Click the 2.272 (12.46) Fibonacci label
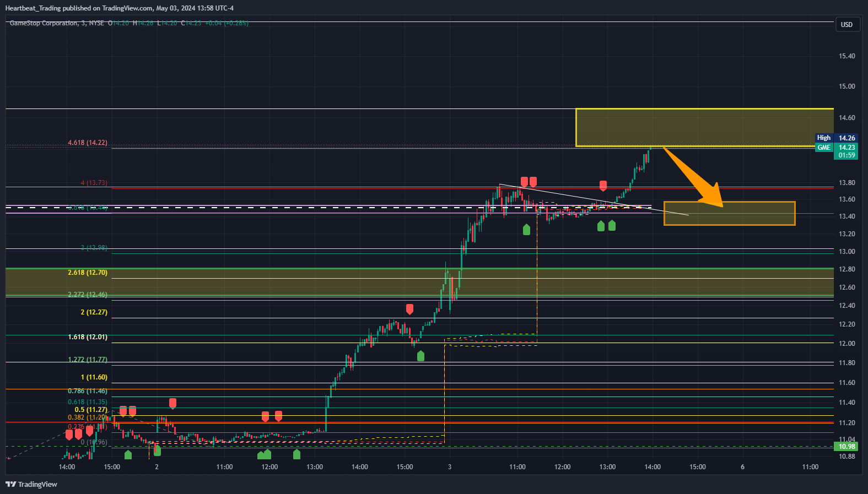Viewport: 868px width, 494px height. click(88, 295)
